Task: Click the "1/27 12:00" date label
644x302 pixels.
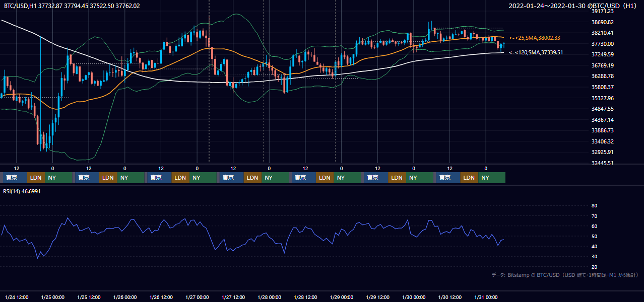Action: click(x=233, y=297)
